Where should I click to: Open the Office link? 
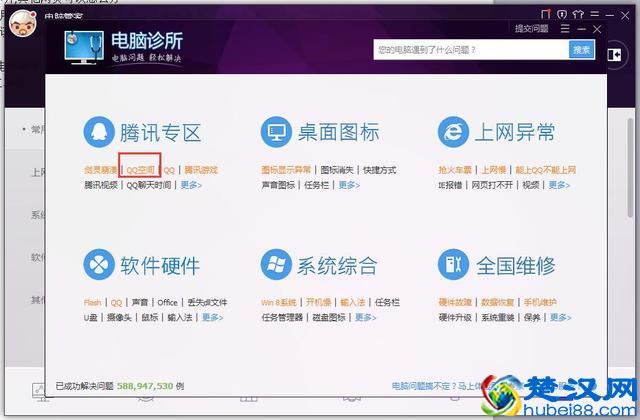click(167, 302)
